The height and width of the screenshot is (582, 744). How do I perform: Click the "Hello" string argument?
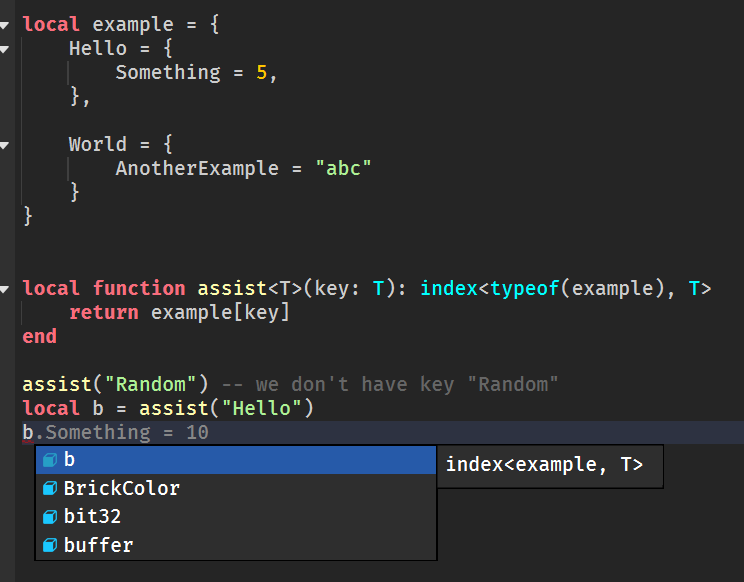261,409
